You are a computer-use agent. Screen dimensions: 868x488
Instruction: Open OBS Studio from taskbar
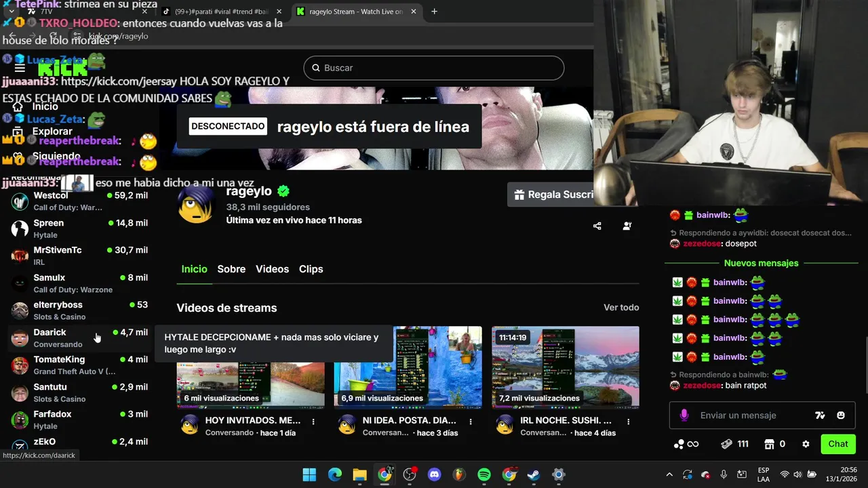(x=410, y=474)
